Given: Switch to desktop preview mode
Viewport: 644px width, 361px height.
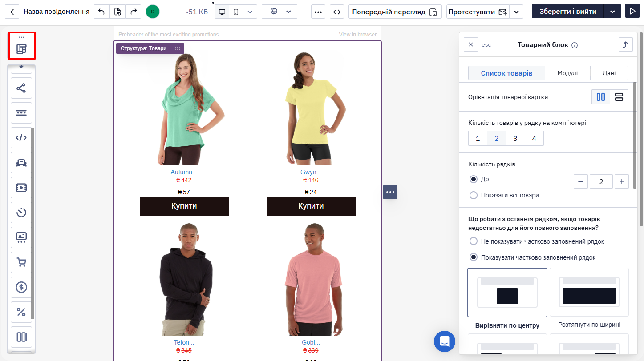Looking at the screenshot, I should click(222, 12).
